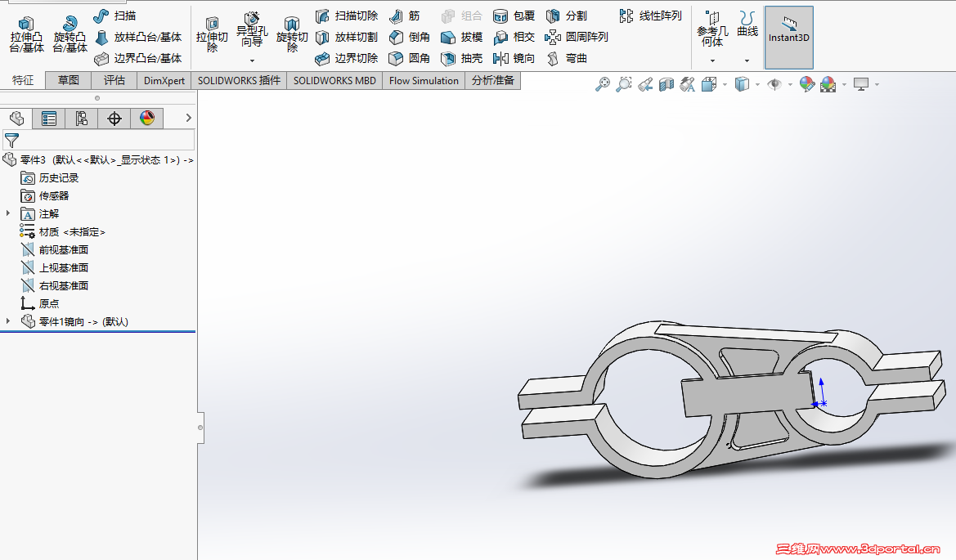Select the Circular Pattern tool (圆周阵列)
The image size is (956, 560).
577,37
